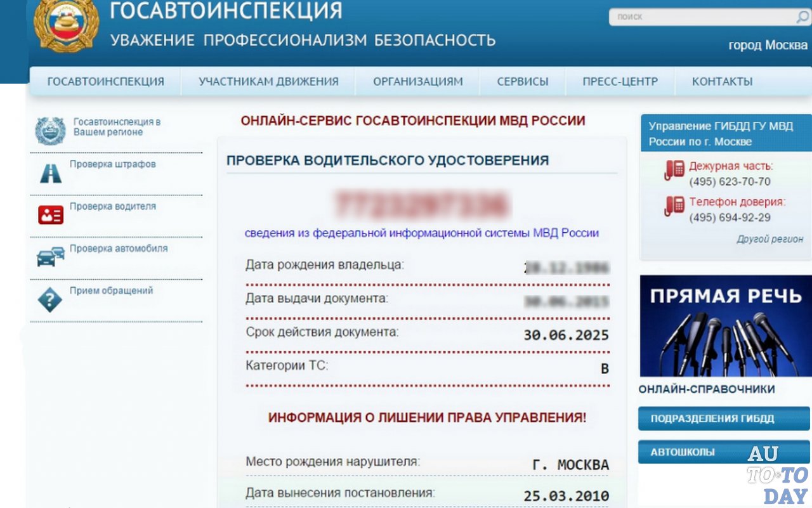Click the expiry date 30.06.2025
Image resolution: width=812 pixels, height=508 pixels.
[566, 335]
